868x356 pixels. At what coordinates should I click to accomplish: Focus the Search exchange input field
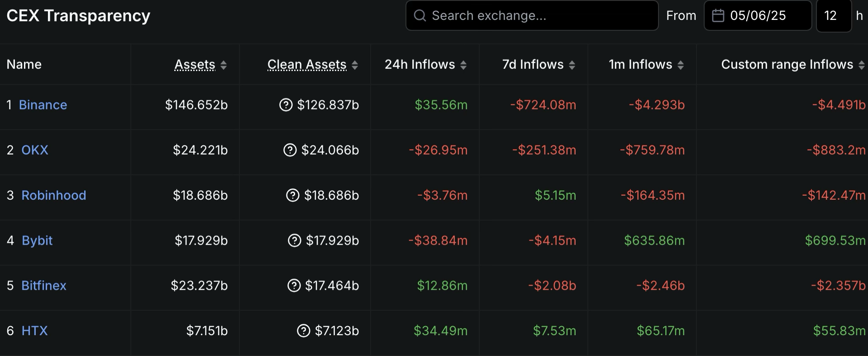(x=539, y=16)
